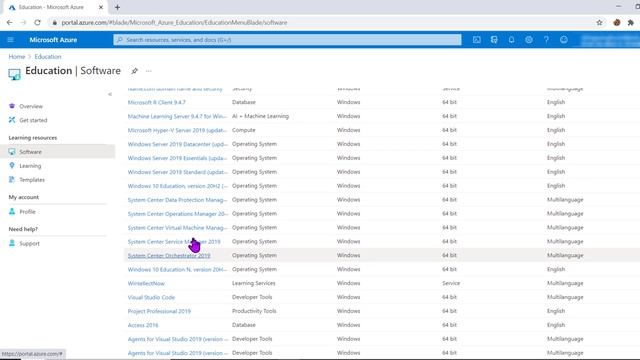
Task: Click English in Project Professional 2019 row
Action: click(556, 311)
